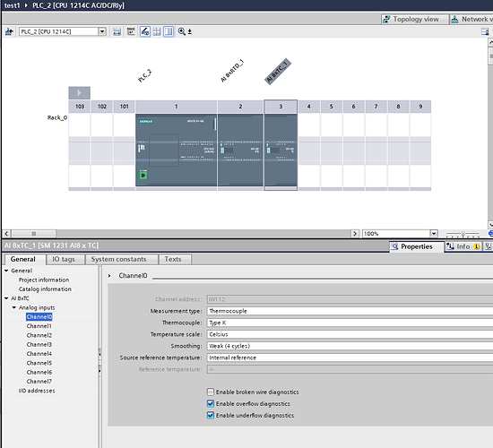The image size is (493, 448).
Task: Select the PLC_2 CPU module in slot 1
Action: 176,150
